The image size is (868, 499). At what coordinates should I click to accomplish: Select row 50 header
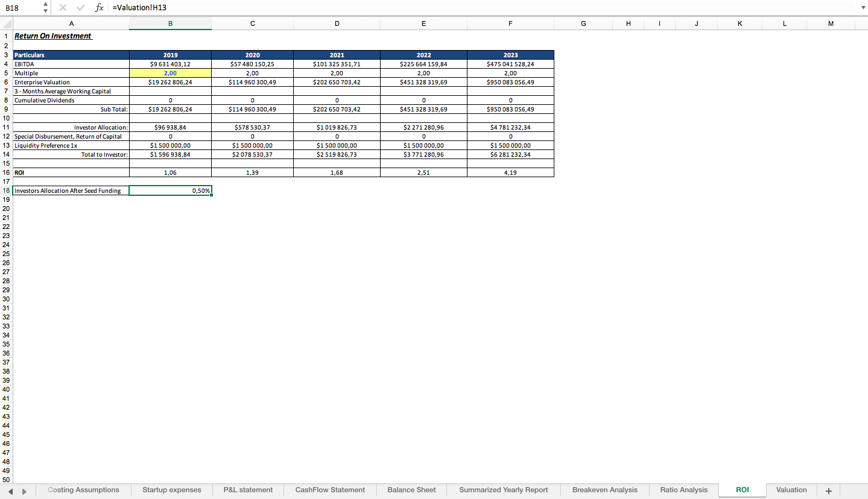pyautogui.click(x=6, y=480)
